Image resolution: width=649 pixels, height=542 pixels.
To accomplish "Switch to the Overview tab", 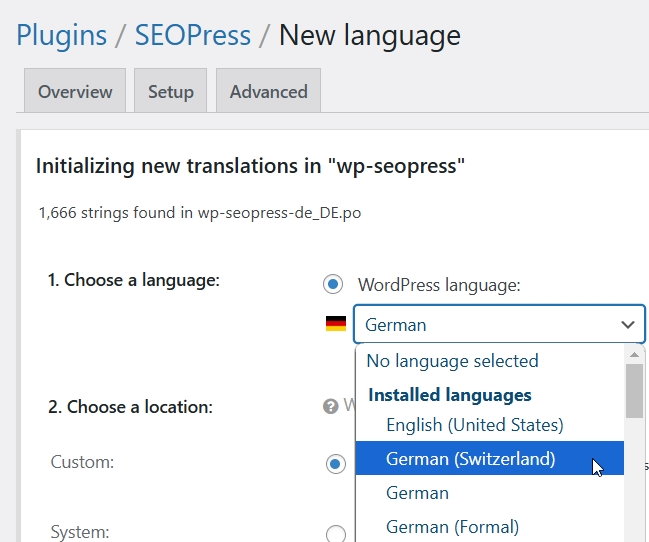I will pyautogui.click(x=74, y=91).
